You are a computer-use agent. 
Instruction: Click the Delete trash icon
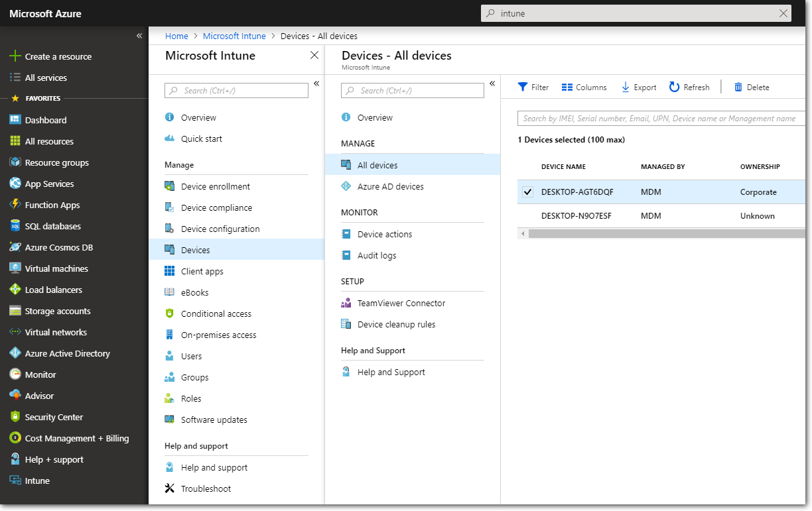(x=738, y=87)
